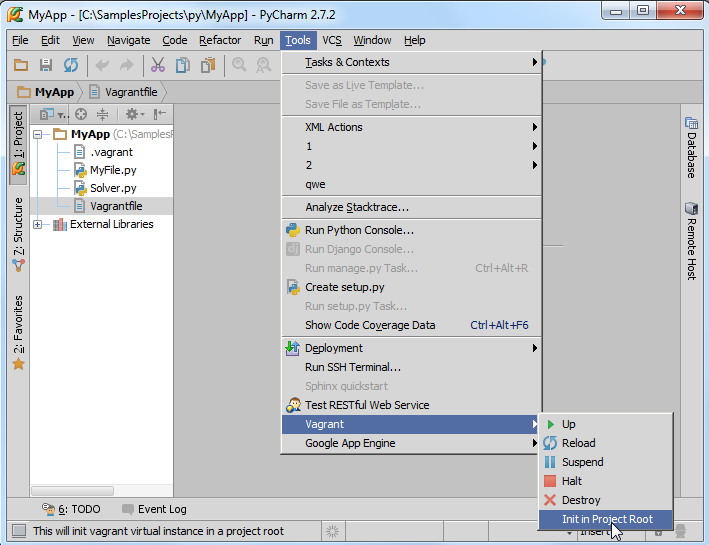709x545 pixels.
Task: Select Destroy in Vagrant submenu
Action: 605,500
